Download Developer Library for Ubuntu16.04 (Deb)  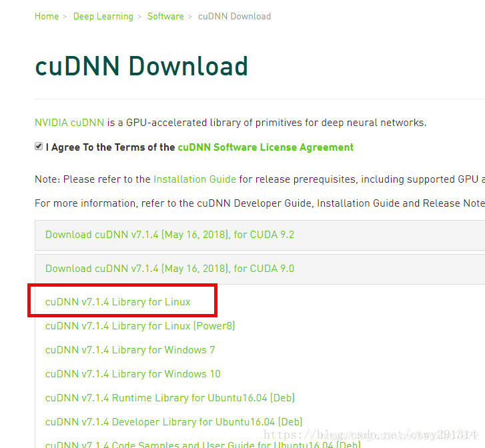[174, 422]
